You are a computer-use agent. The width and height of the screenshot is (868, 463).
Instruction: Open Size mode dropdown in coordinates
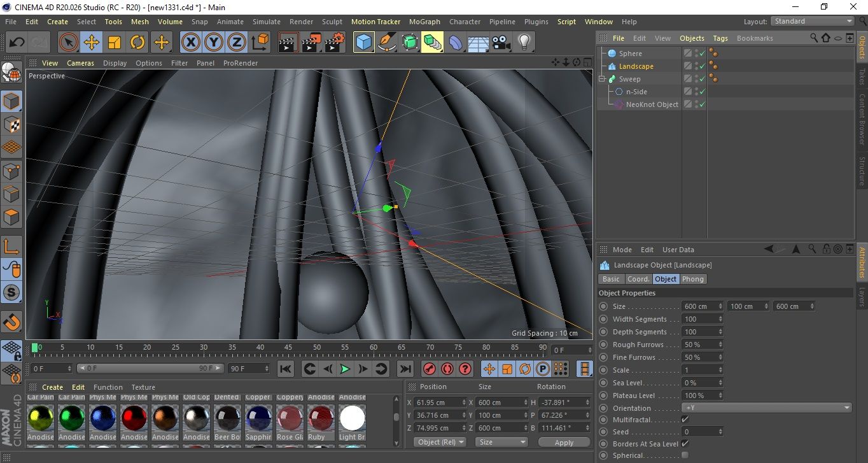(502, 442)
